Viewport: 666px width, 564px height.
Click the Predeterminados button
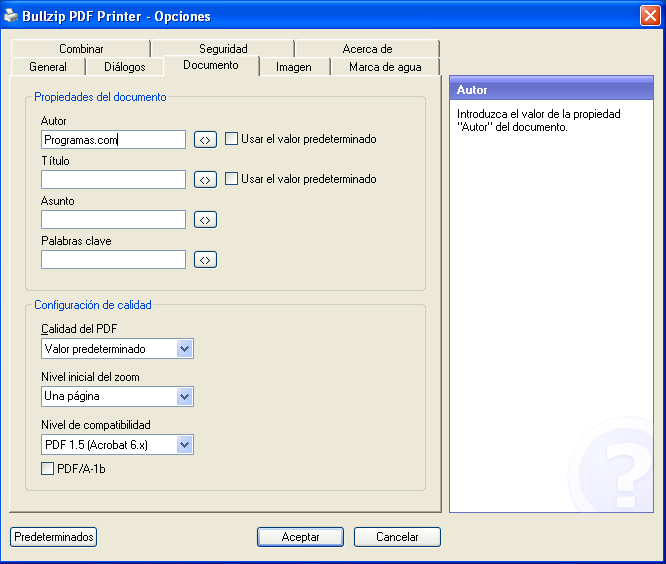54,537
